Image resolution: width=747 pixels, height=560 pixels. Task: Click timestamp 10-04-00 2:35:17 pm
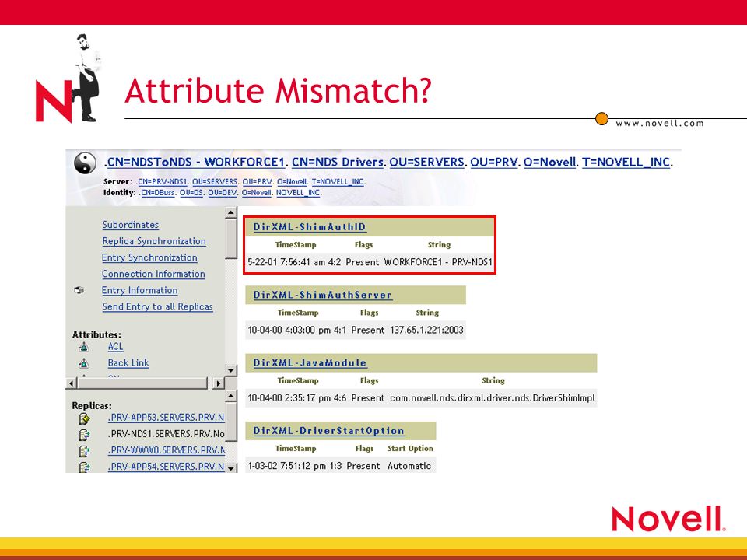tap(289, 398)
